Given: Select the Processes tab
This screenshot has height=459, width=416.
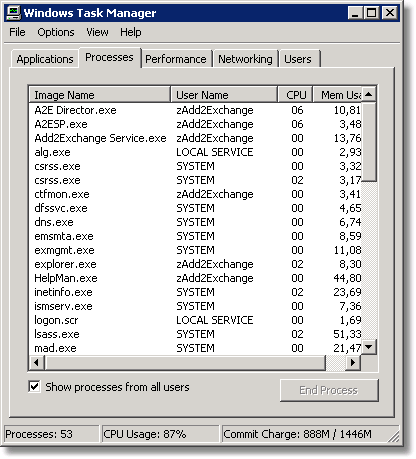Looking at the screenshot, I should pos(109,57).
